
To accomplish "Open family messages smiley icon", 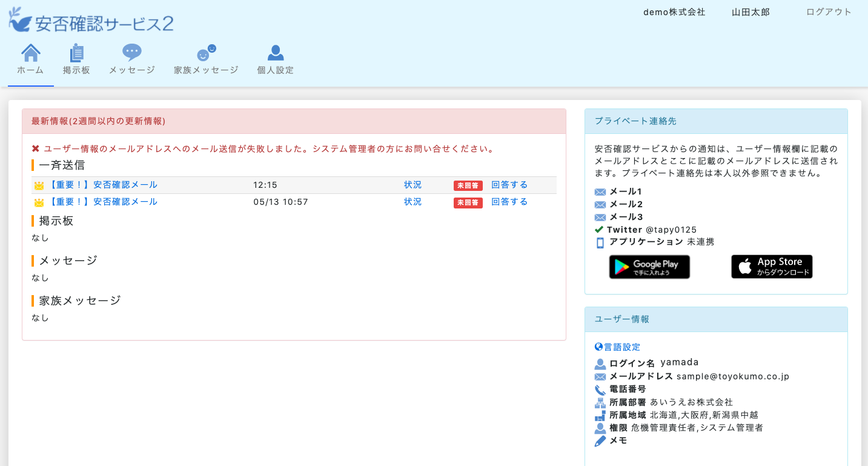I will pyautogui.click(x=206, y=53).
